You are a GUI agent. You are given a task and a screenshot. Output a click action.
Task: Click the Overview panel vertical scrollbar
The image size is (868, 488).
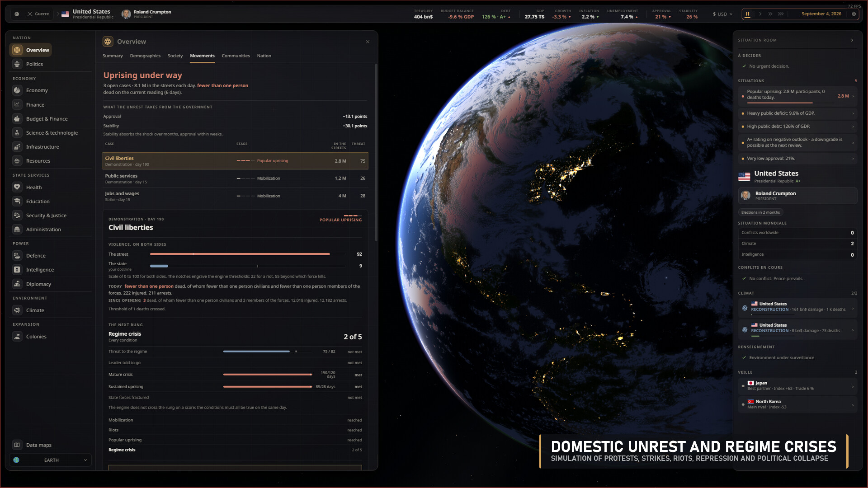point(376,152)
